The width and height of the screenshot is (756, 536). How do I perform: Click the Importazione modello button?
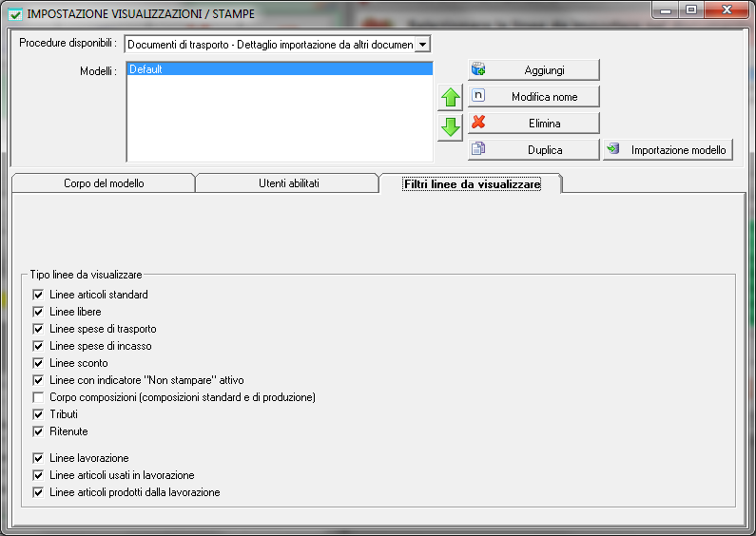(x=668, y=149)
